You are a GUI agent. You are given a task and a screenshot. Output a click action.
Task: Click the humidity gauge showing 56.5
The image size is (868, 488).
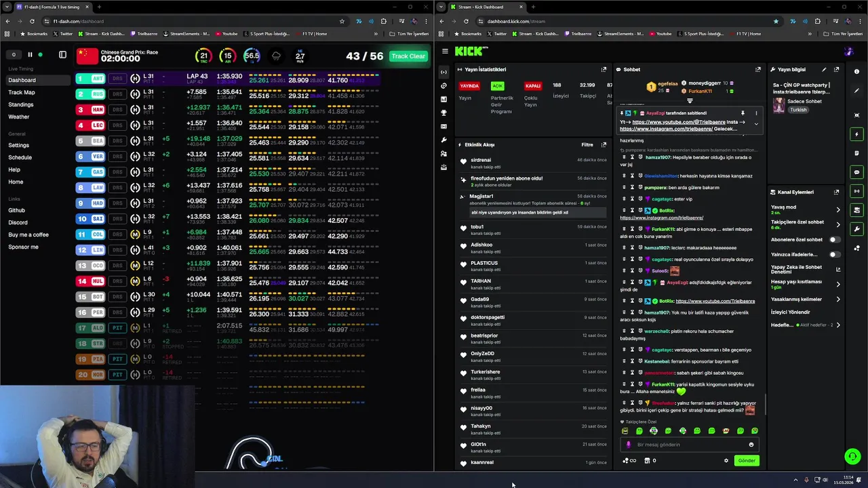tap(252, 56)
